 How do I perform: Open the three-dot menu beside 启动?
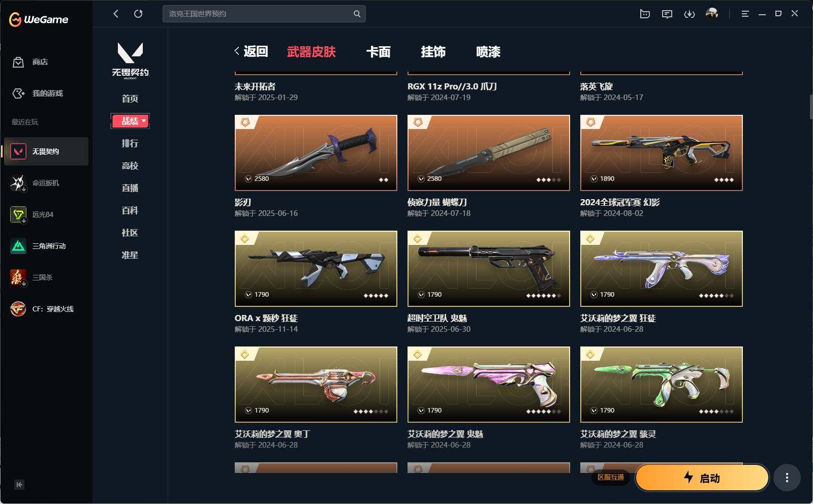[x=787, y=478]
